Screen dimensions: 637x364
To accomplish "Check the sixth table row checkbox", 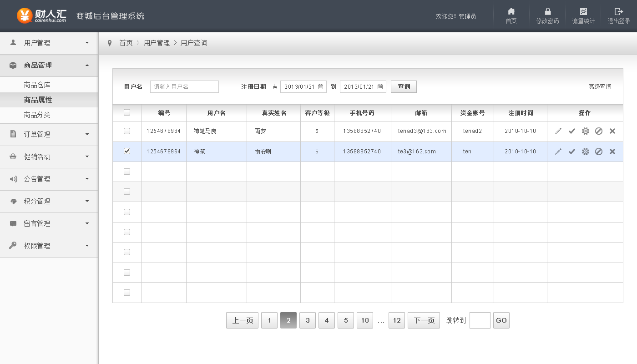I will tap(127, 232).
